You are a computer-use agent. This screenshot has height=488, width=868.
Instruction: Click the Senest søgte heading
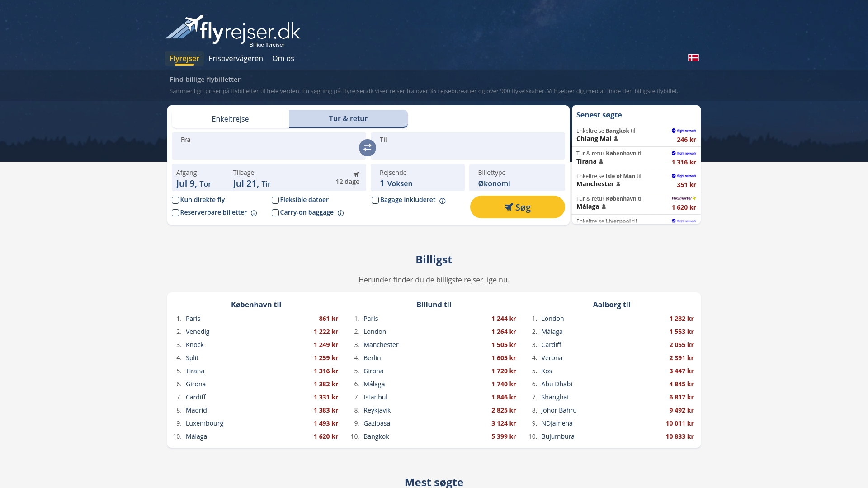[x=599, y=115]
